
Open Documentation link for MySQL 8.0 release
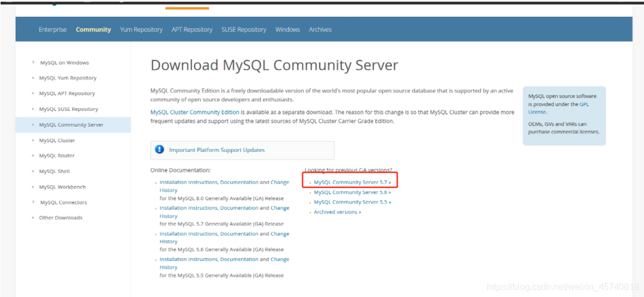pyautogui.click(x=239, y=182)
